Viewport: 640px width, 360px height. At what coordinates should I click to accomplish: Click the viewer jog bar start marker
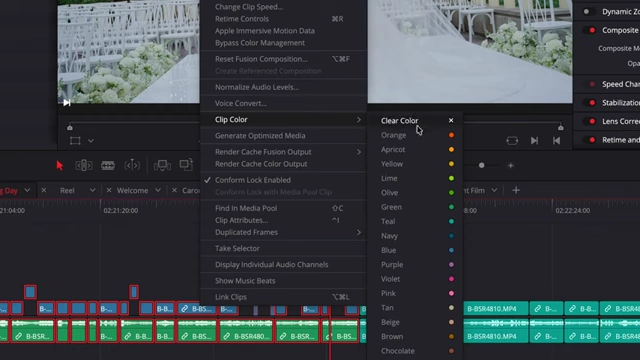click(70, 127)
